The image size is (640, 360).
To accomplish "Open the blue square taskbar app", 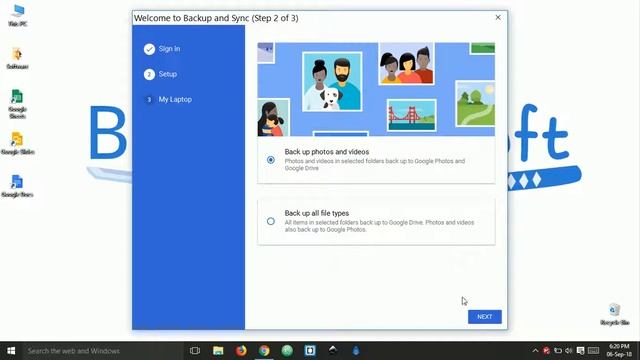I will click(310, 351).
